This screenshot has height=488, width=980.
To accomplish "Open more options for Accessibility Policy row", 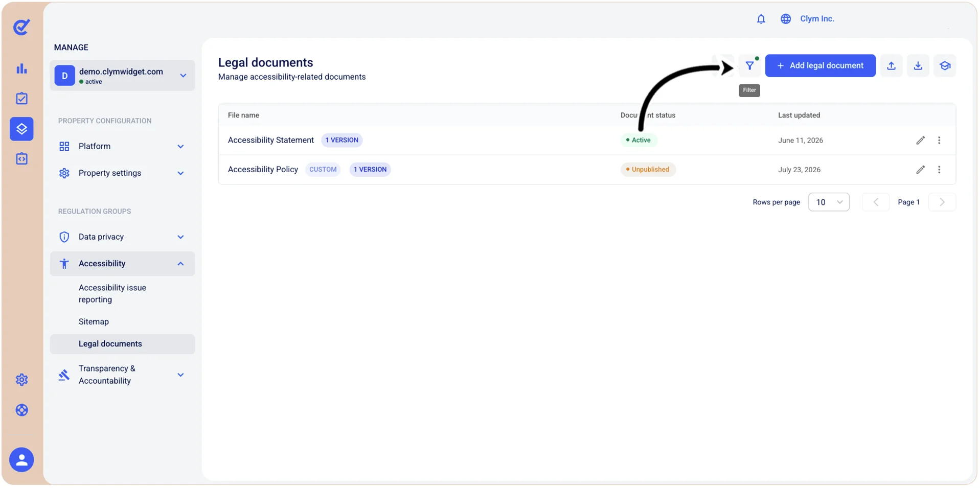I will (x=939, y=170).
